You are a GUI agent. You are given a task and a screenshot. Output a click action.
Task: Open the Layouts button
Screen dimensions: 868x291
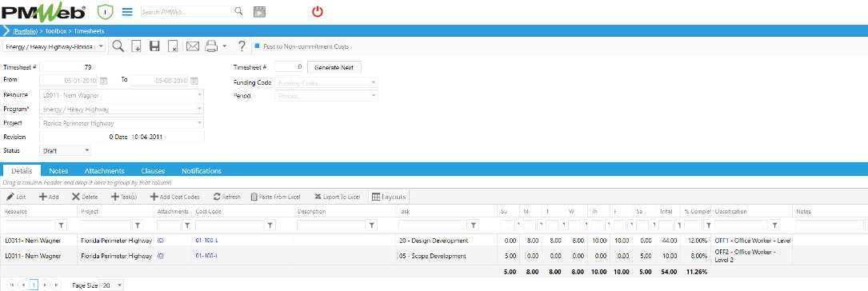click(x=389, y=197)
